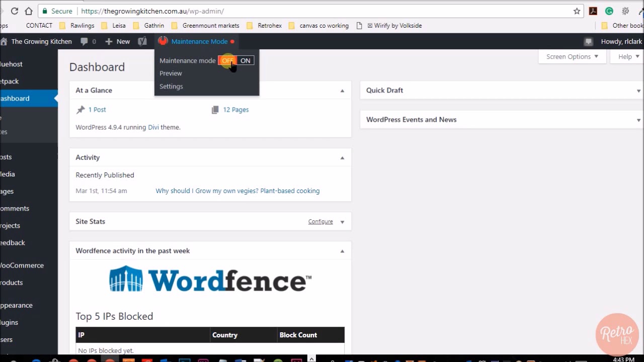This screenshot has height=362, width=644.
Task: Bookmark this page with the star icon
Action: tap(577, 11)
